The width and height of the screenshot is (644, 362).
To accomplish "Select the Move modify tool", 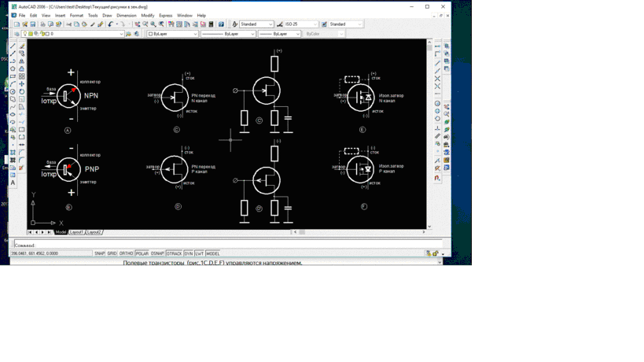I will tap(22, 84).
